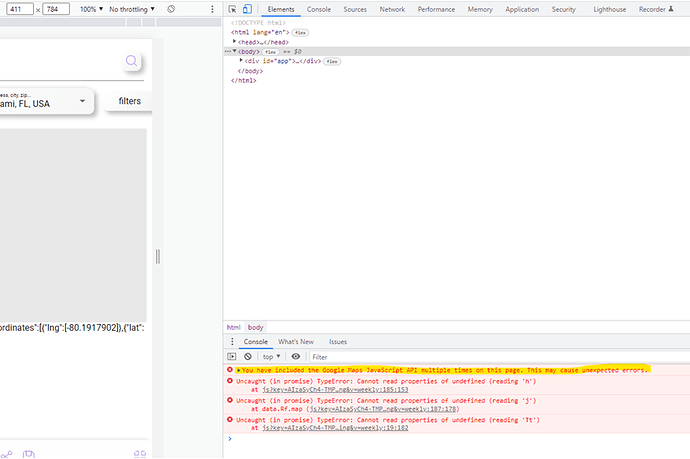Click the flex badge next to body tag
Image resolution: width=690 pixels, height=459 pixels.
tap(271, 52)
